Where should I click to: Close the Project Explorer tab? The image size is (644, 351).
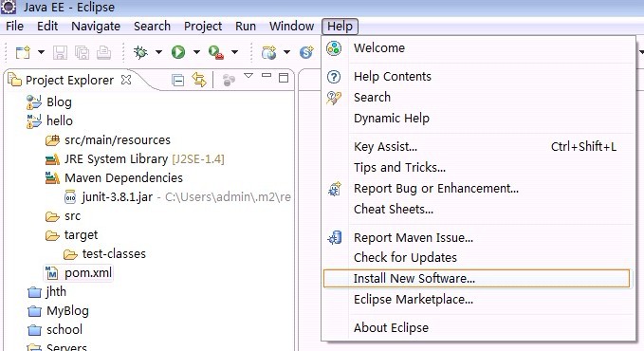(x=126, y=80)
